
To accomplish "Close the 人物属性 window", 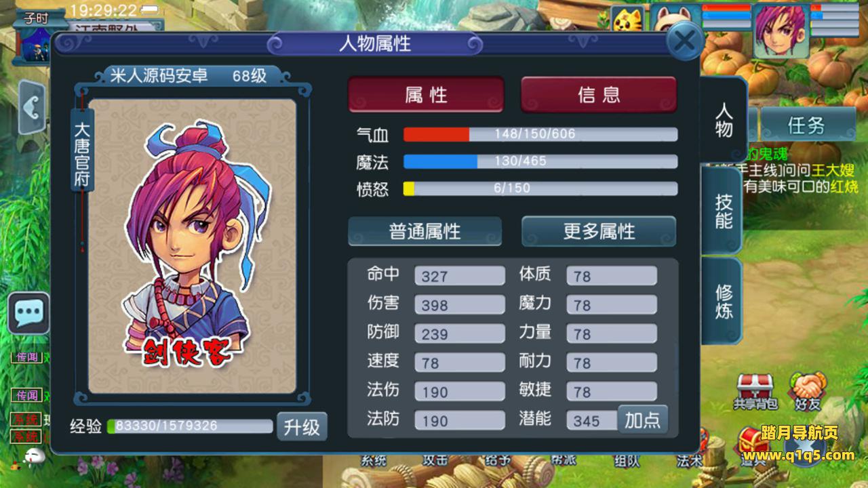I will point(684,42).
